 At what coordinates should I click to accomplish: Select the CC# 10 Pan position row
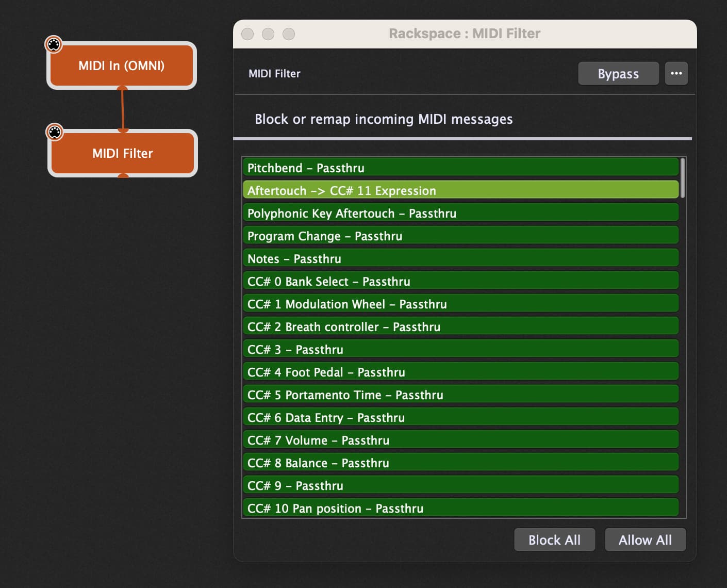click(x=460, y=508)
